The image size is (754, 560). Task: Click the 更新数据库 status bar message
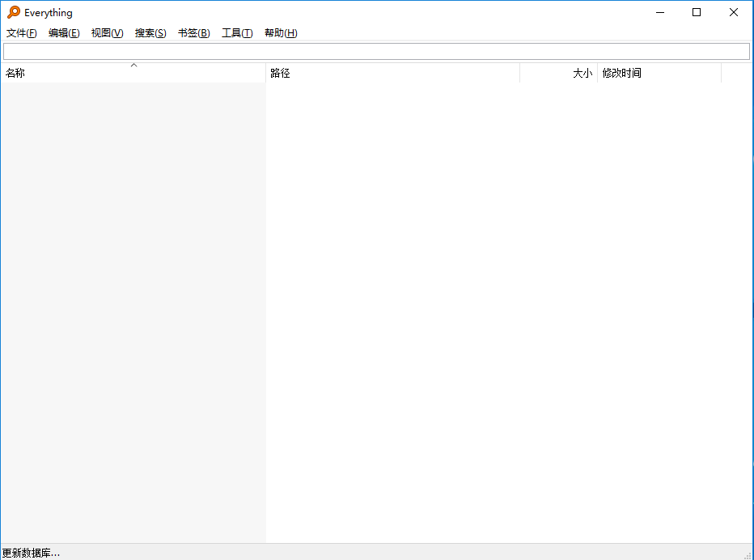coord(32,553)
